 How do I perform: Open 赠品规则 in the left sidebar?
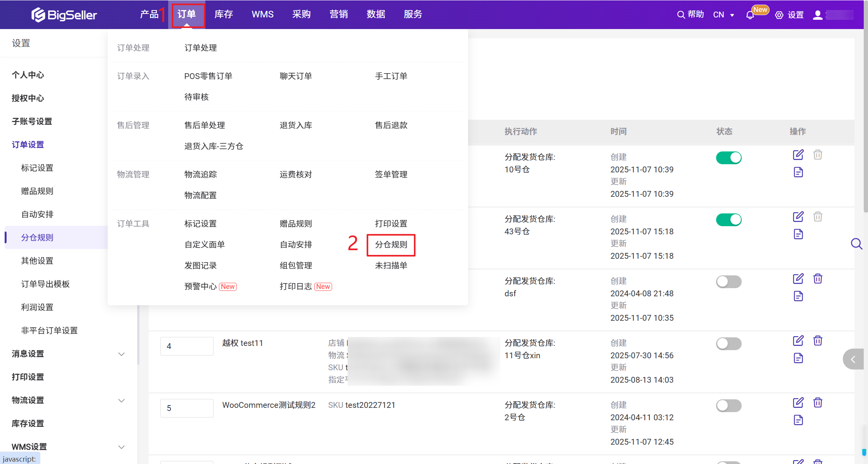[37, 191]
